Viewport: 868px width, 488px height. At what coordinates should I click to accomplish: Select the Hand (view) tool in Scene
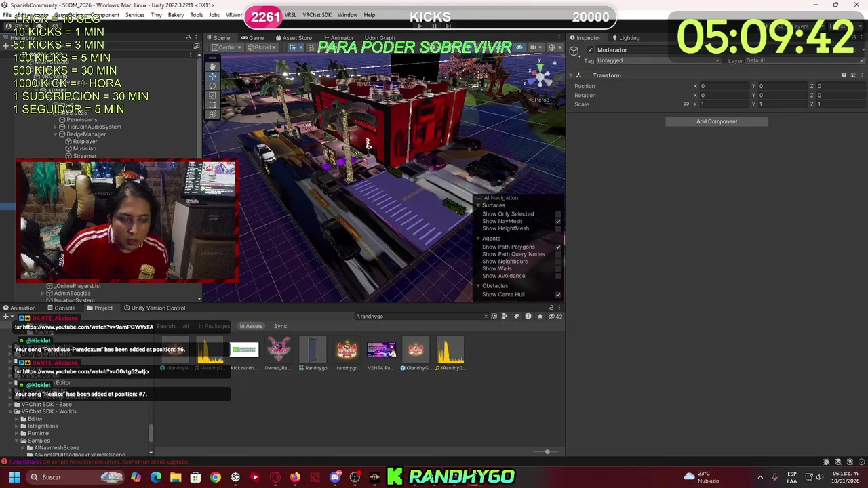[x=212, y=66]
